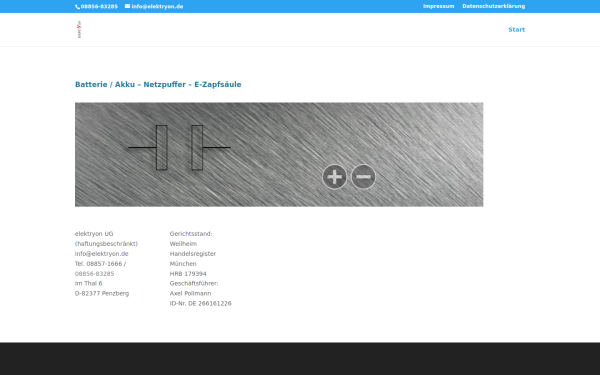Viewport: 600px width, 375px height.
Task: Click the capacitor symbol on banner
Action: click(179, 147)
